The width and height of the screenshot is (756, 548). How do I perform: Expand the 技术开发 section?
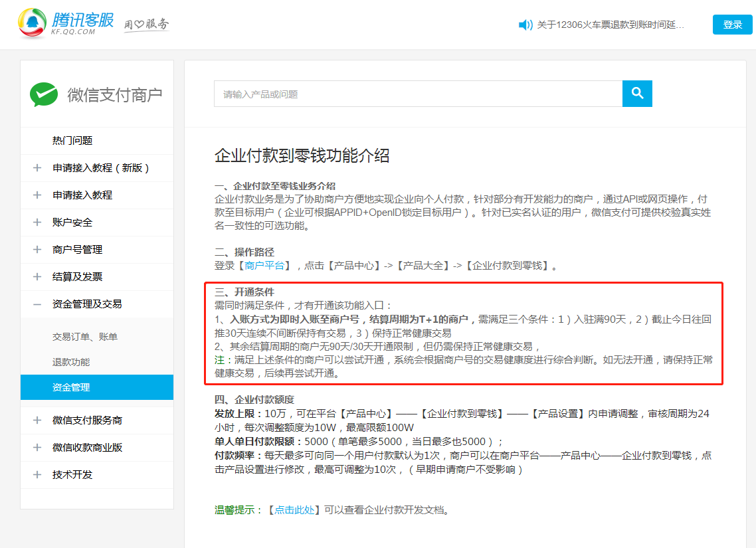click(x=37, y=475)
